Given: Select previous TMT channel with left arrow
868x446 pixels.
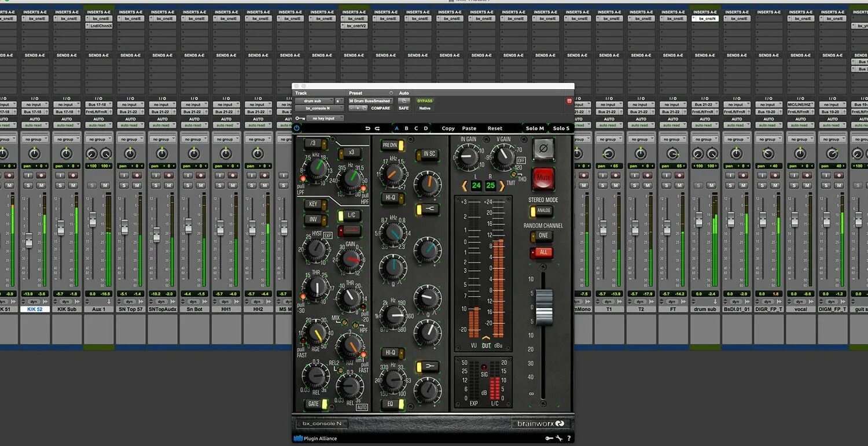Looking at the screenshot, I should 464,186.
